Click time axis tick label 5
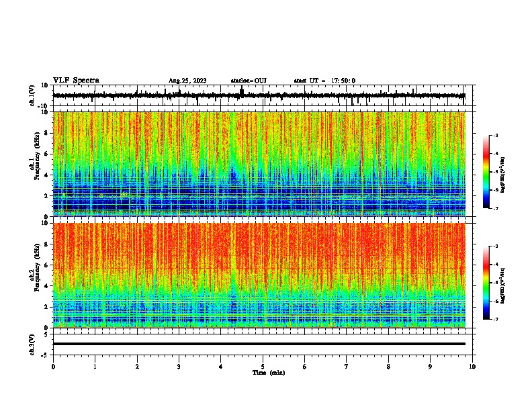532x411 pixels. pos(263,367)
